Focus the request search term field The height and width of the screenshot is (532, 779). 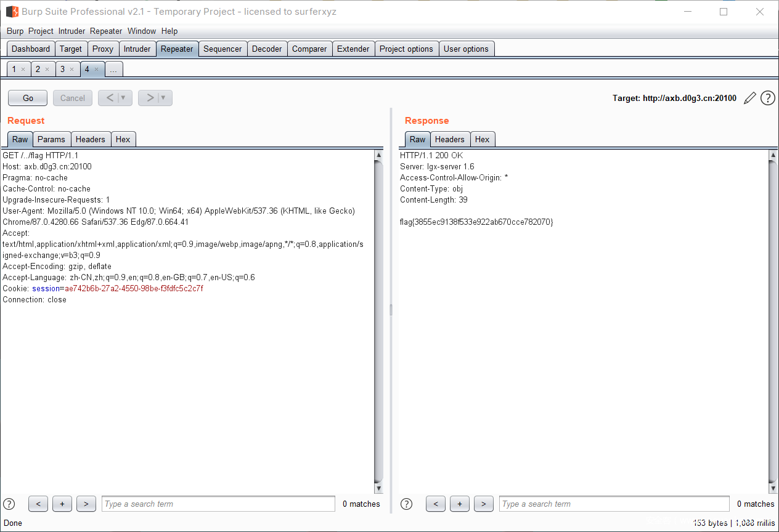pos(219,504)
